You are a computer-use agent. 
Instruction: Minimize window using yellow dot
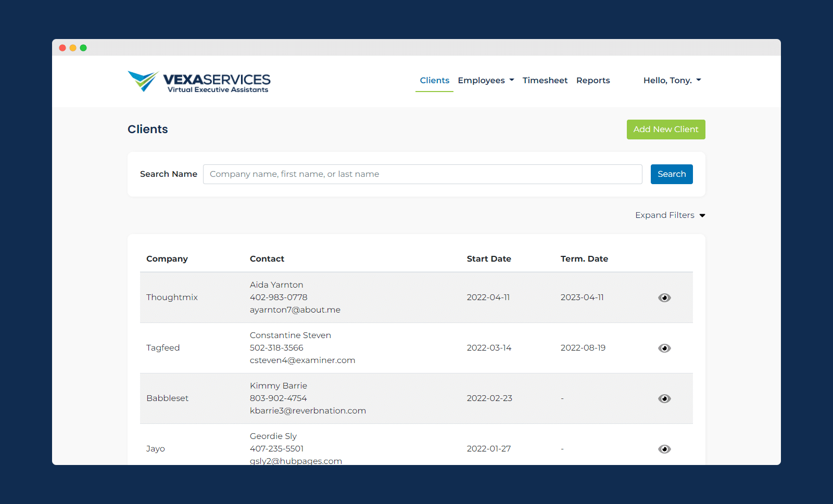73,48
